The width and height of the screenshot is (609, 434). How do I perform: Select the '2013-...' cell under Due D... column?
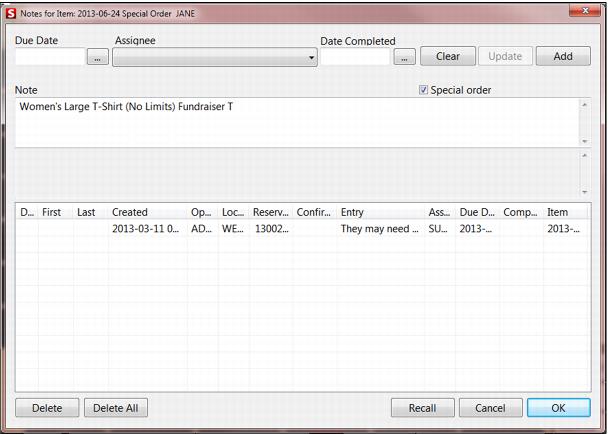[478, 228]
